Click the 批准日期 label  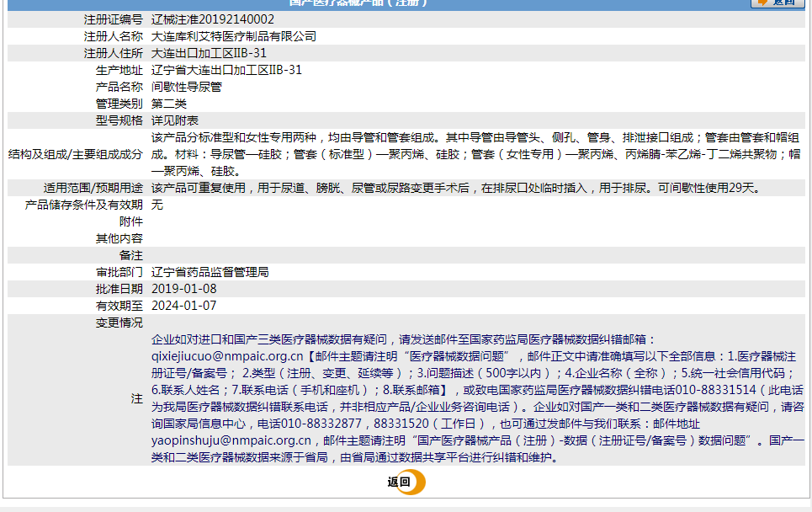click(x=119, y=289)
